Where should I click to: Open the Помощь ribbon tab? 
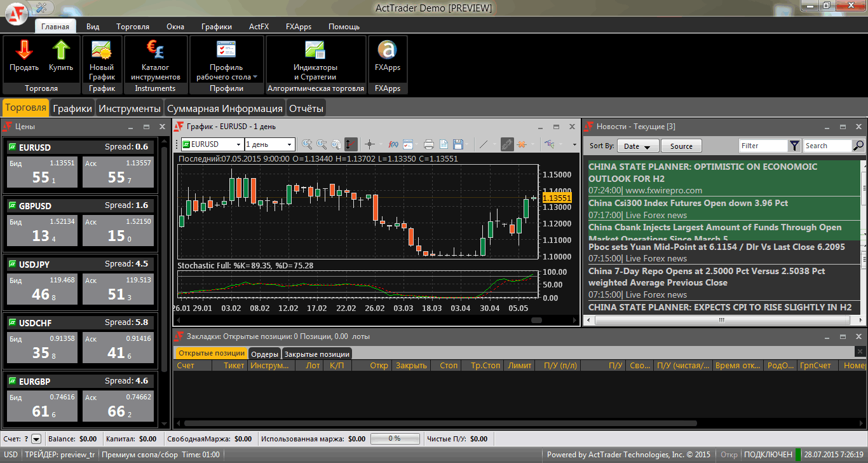point(344,27)
